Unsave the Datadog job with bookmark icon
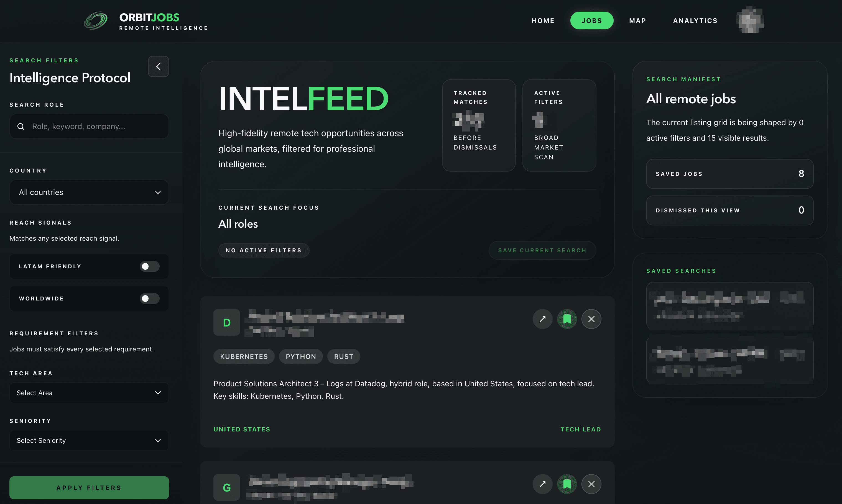Image resolution: width=842 pixels, height=504 pixels. click(567, 319)
